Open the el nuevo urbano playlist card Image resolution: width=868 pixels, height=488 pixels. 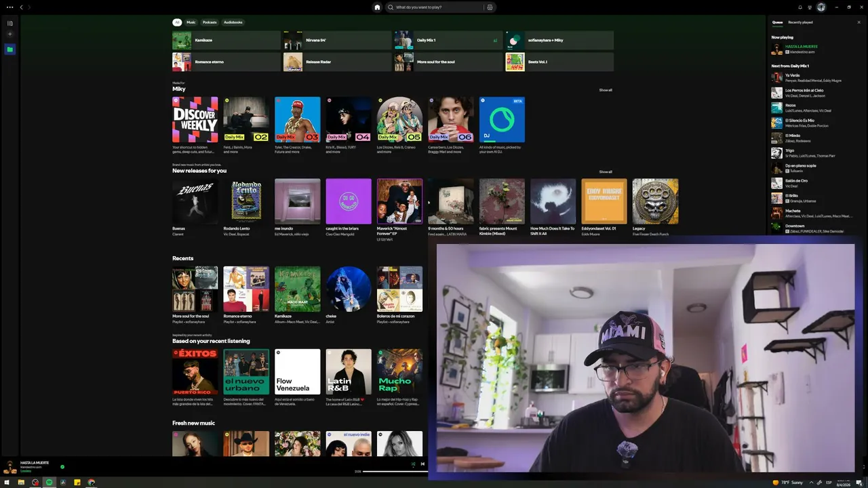pos(246,371)
